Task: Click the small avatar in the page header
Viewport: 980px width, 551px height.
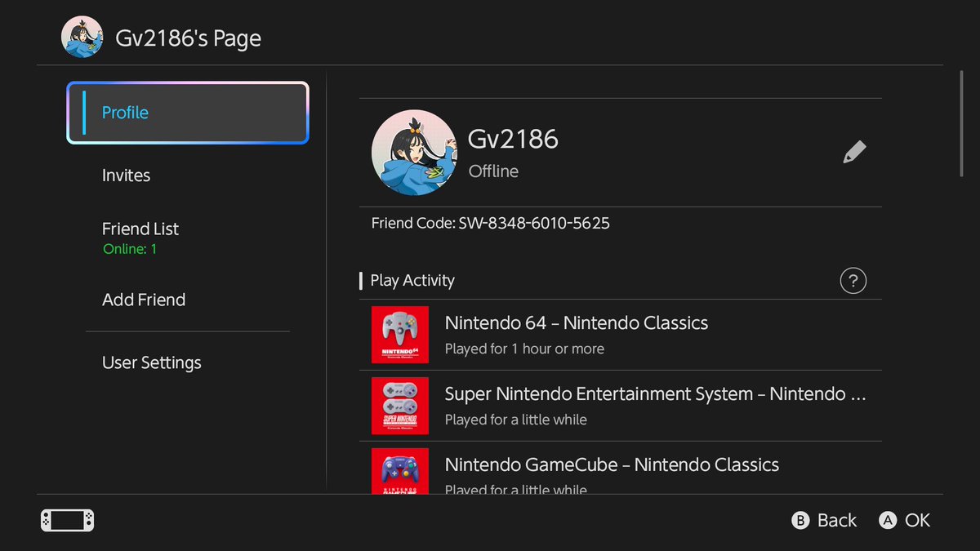Action: (82, 38)
